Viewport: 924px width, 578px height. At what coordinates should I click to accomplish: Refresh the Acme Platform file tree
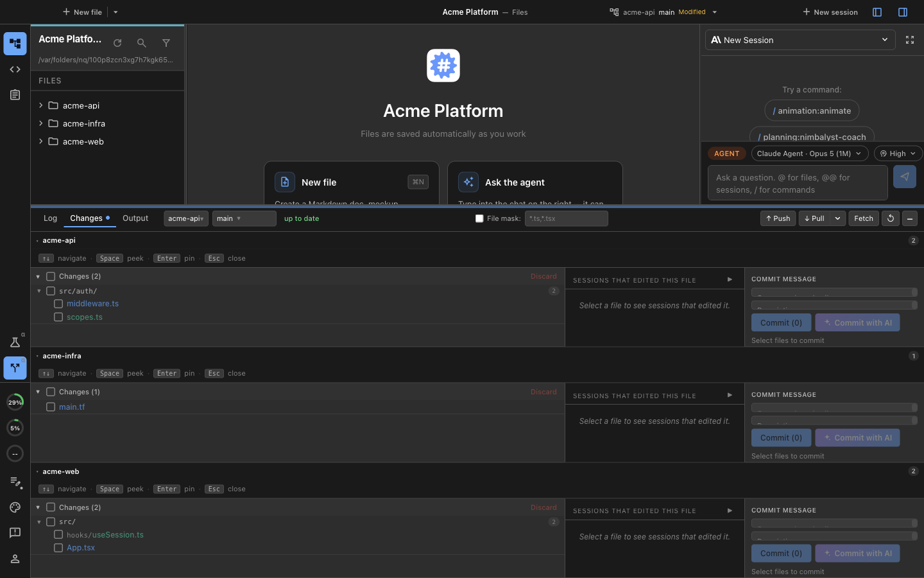pos(117,43)
